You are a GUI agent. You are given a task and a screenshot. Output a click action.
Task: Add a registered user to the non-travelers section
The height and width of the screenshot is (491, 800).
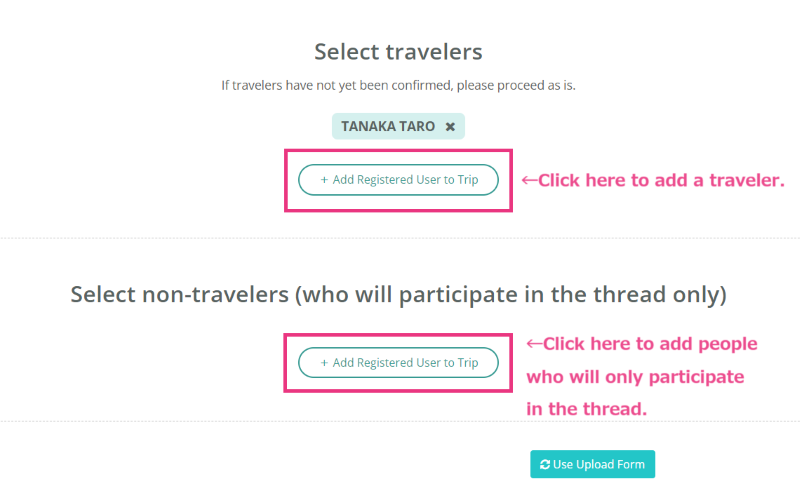tap(398, 362)
